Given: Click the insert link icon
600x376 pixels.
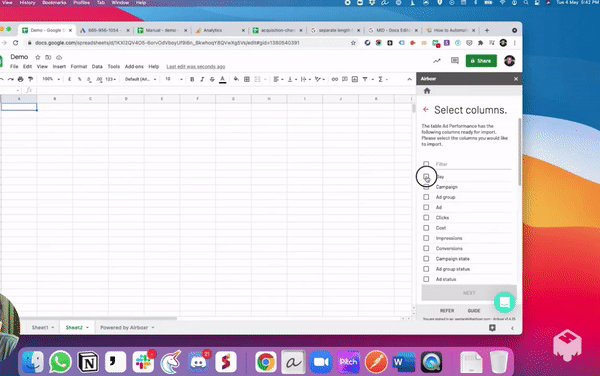Looking at the screenshot, I should 335,79.
